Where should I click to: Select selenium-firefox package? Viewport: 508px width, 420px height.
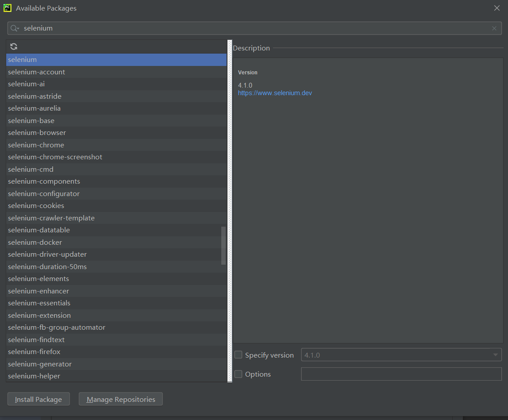(x=116, y=351)
